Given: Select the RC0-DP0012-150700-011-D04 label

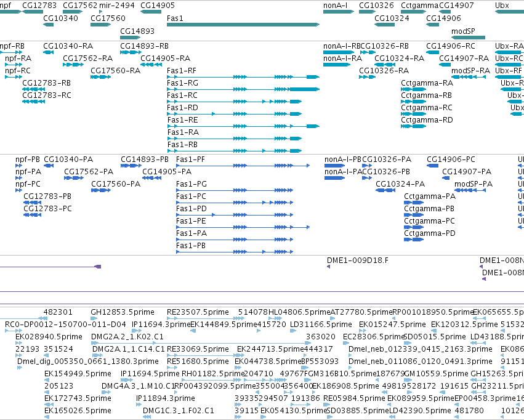Looking at the screenshot, I should pyautogui.click(x=65, y=325).
